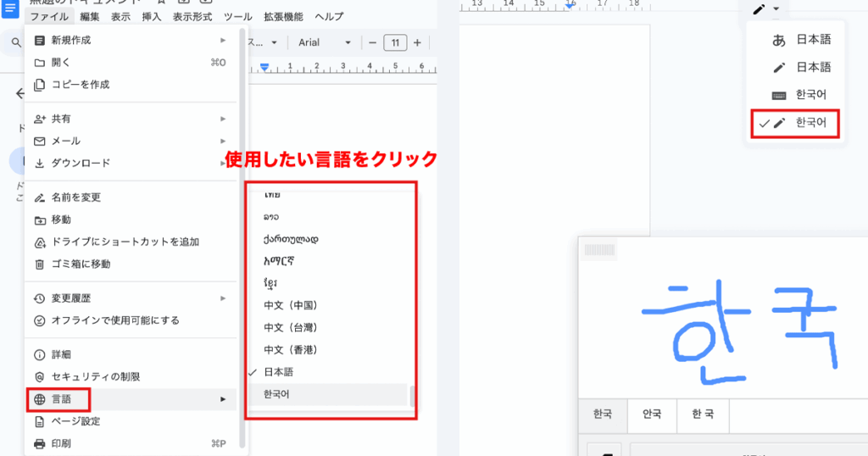Click the handwriting panel drag handle
The height and width of the screenshot is (456, 868).
point(599,250)
